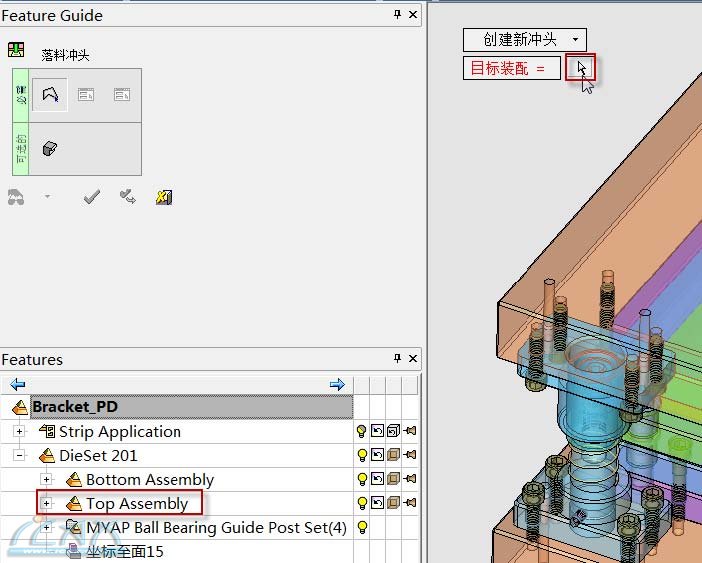Select the 坐标至面15 tree entry
Image resolution: width=702 pixels, height=563 pixels.
tap(124, 551)
